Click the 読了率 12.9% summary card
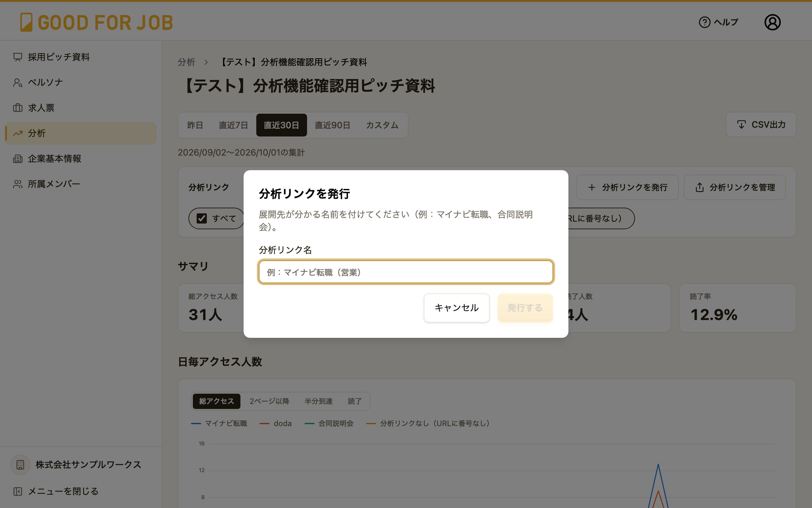 pos(737,308)
